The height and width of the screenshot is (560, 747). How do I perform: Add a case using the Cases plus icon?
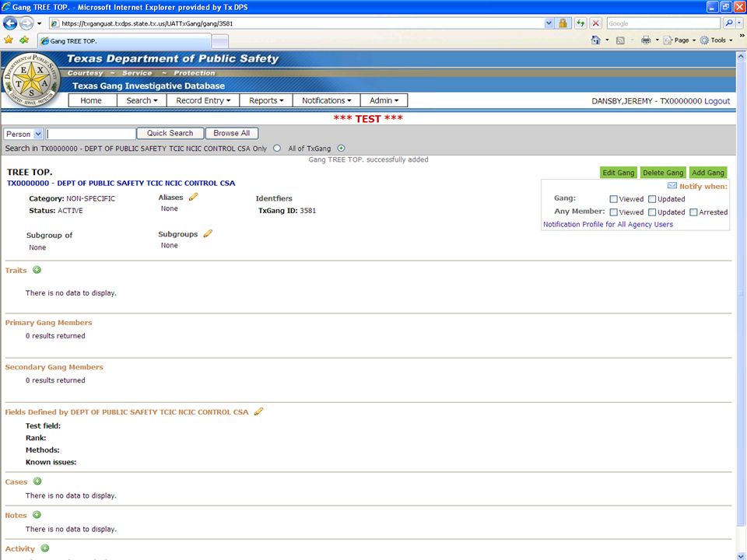pyautogui.click(x=37, y=481)
